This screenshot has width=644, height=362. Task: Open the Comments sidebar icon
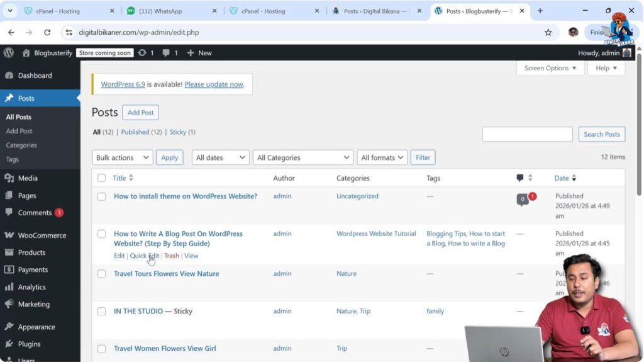pos(9,212)
